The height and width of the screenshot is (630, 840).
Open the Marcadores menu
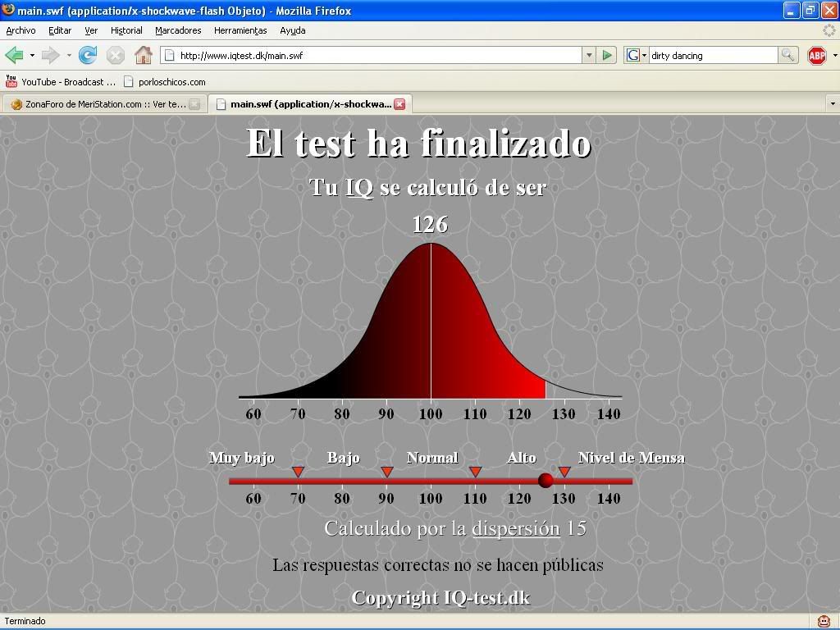(178, 30)
